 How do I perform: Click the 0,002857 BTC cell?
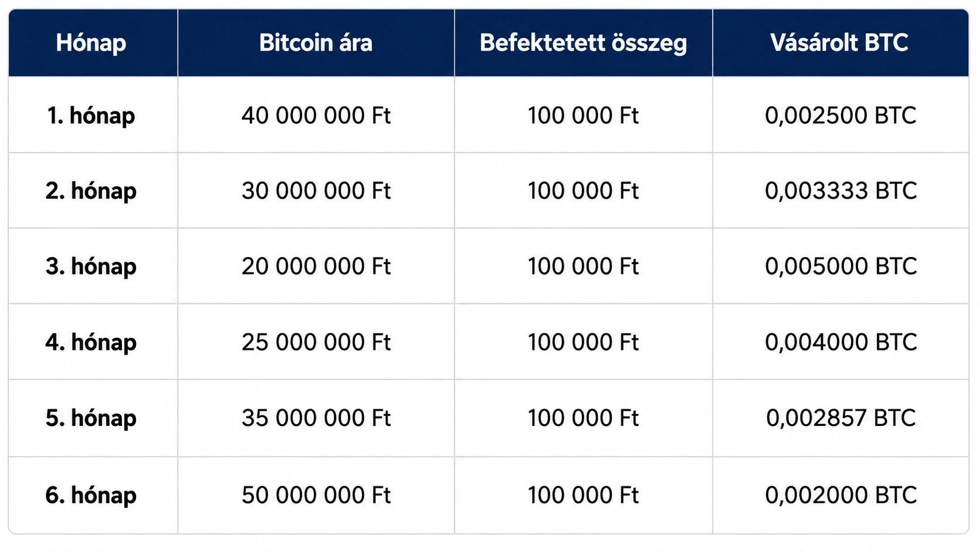pyautogui.click(x=841, y=418)
